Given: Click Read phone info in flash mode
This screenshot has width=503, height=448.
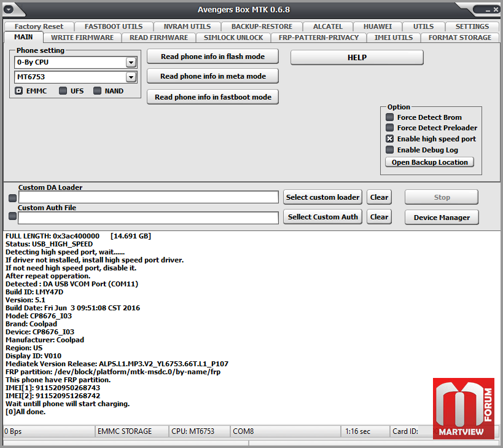Looking at the screenshot, I should click(x=213, y=57).
